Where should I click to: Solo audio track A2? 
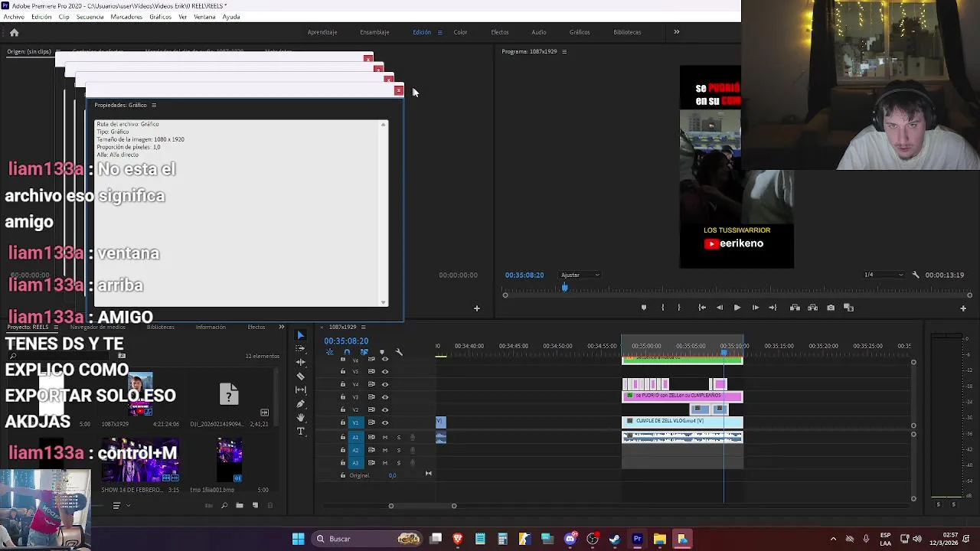pyautogui.click(x=398, y=450)
